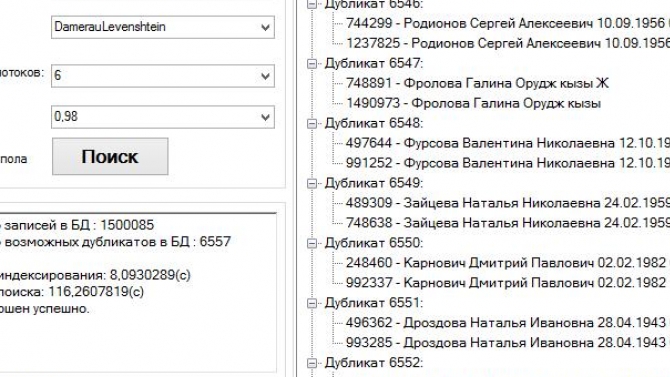Viewport: 670px width, 377px height.
Task: Select record 497644 Фурсова Валентина Николаевна
Action: tap(508, 143)
